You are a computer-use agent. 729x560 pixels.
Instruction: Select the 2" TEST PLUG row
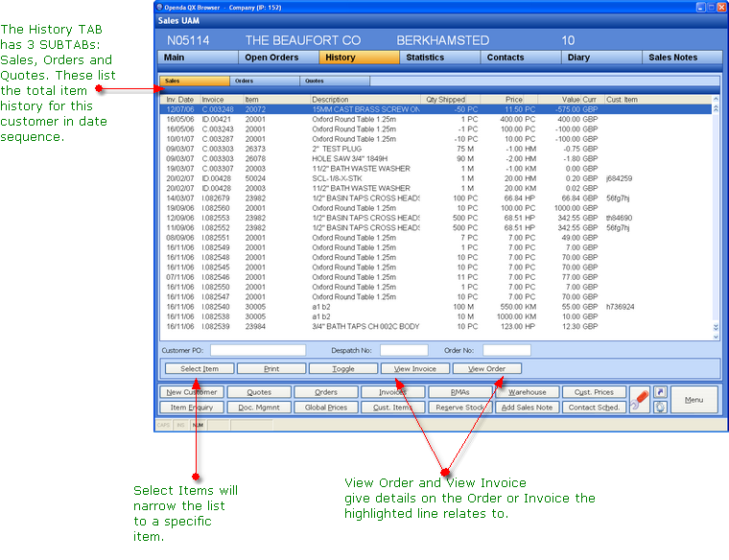[x=435, y=150]
